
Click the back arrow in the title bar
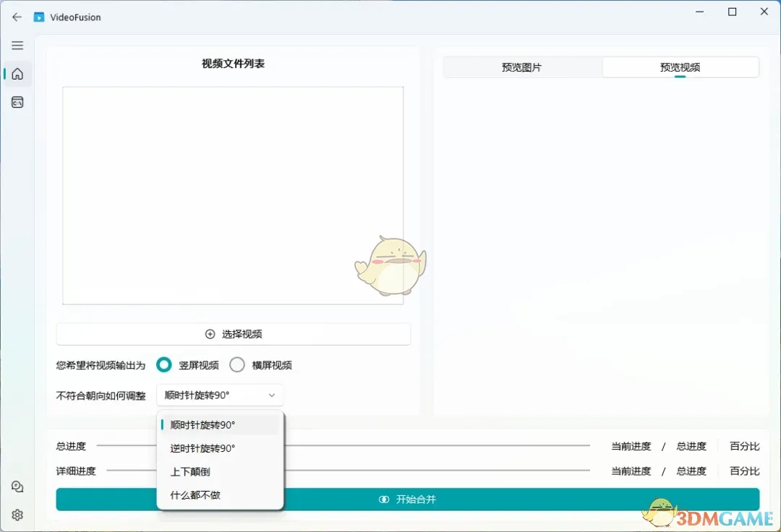(17, 17)
